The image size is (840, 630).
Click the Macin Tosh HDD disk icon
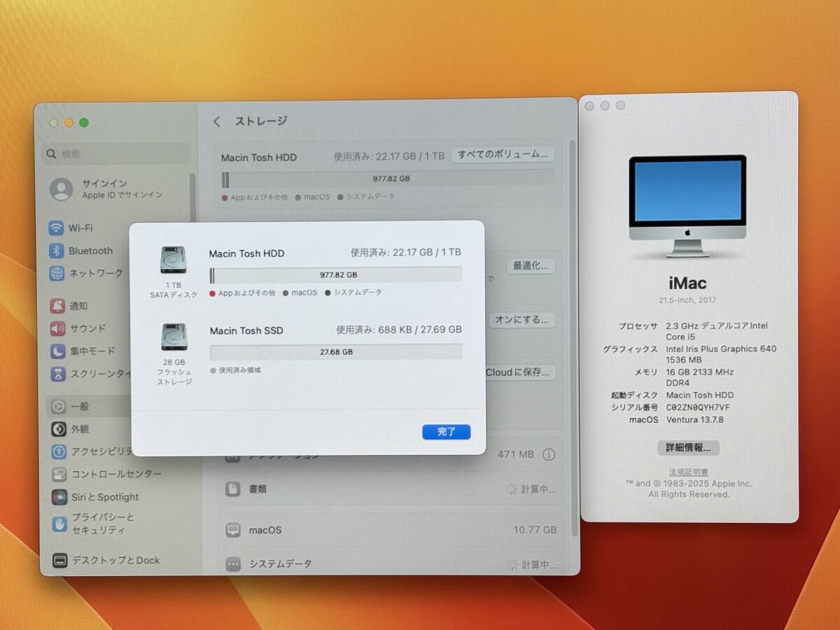[x=174, y=260]
